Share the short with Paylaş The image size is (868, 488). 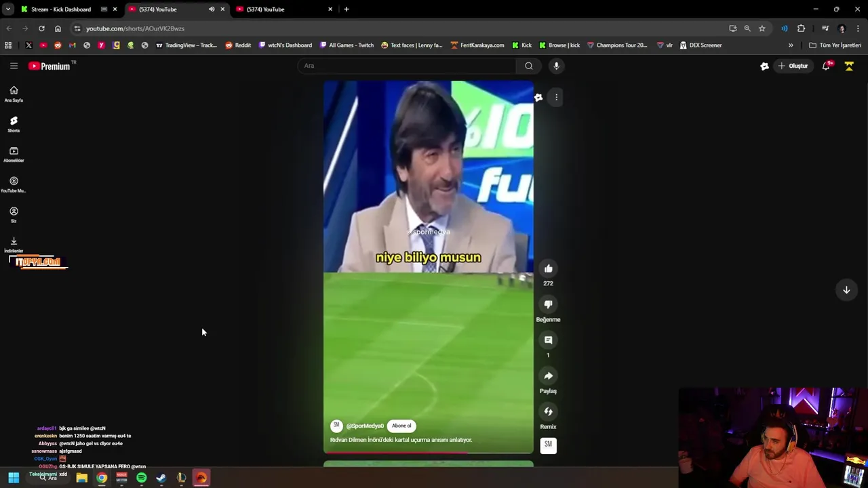(x=548, y=376)
